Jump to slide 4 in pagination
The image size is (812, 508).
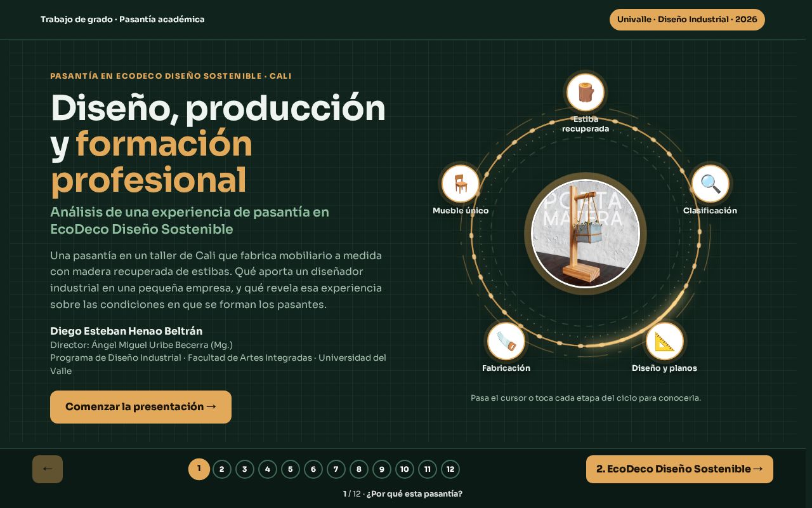click(268, 469)
